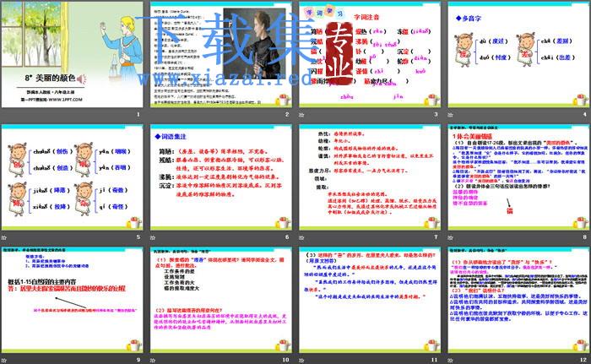The width and height of the screenshot is (591, 364).
Task: Click slide number label "2"
Action: [287, 114]
